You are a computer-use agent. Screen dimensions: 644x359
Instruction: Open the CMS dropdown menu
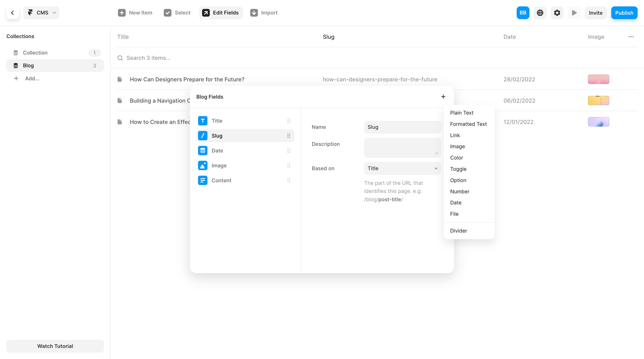click(x=41, y=13)
